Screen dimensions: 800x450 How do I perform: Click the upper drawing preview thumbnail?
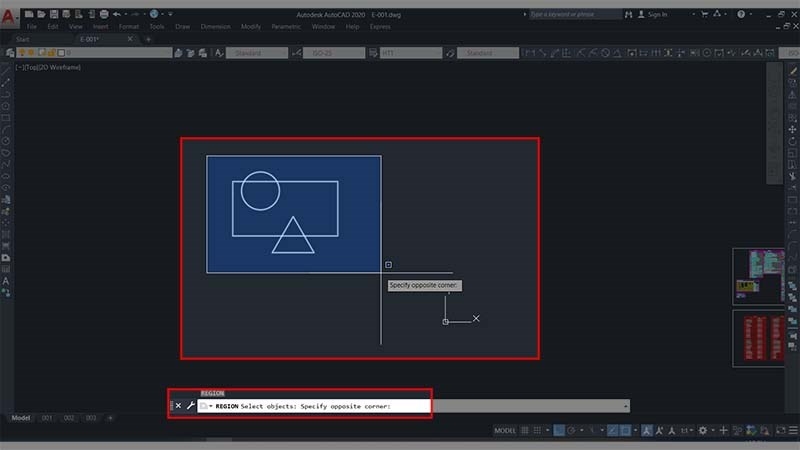pyautogui.click(x=759, y=277)
